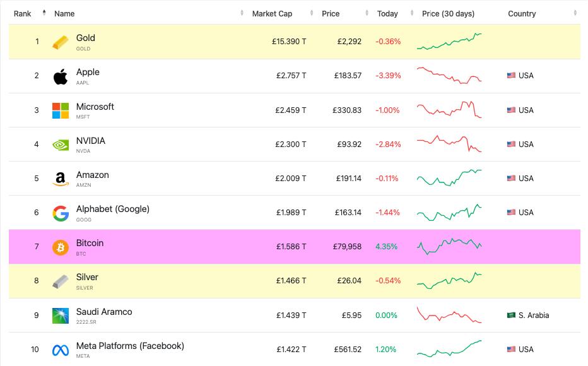Click the USA flag next to Apple
This screenshot has height=366, width=588.
pyautogui.click(x=511, y=76)
